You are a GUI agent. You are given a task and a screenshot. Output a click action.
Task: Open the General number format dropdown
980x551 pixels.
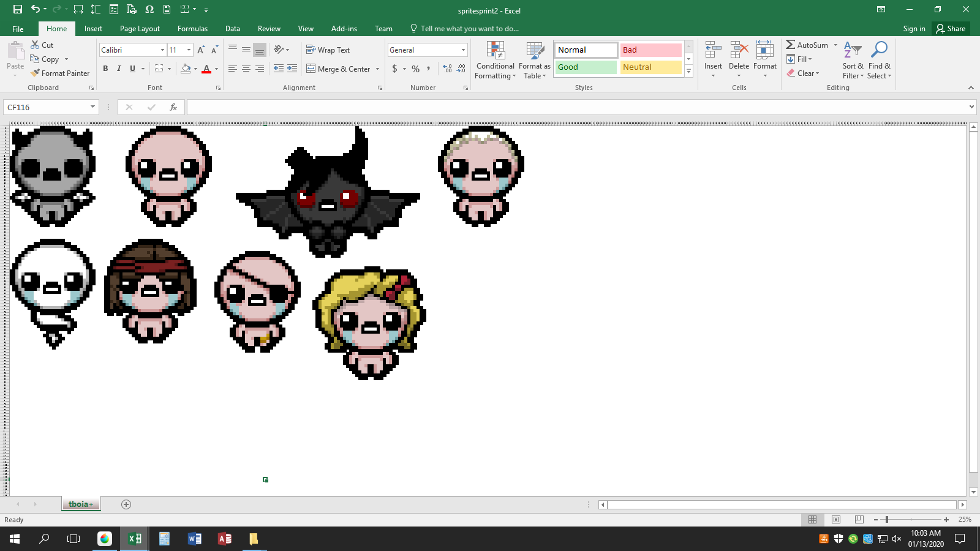(x=463, y=50)
